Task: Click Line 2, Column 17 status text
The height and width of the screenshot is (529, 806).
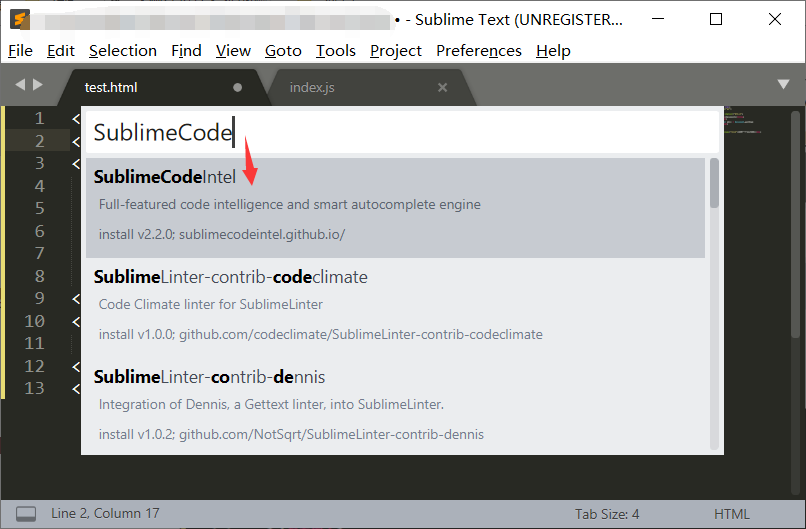Action: click(x=105, y=514)
